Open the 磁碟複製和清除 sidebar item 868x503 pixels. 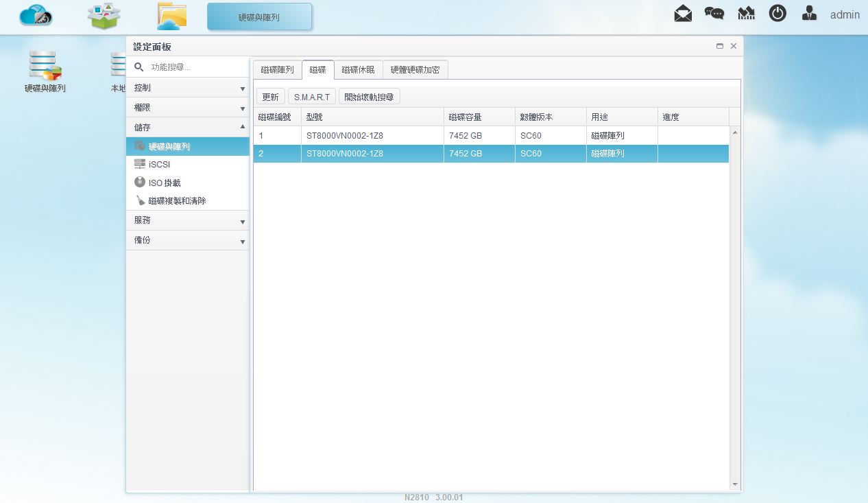[188, 201]
